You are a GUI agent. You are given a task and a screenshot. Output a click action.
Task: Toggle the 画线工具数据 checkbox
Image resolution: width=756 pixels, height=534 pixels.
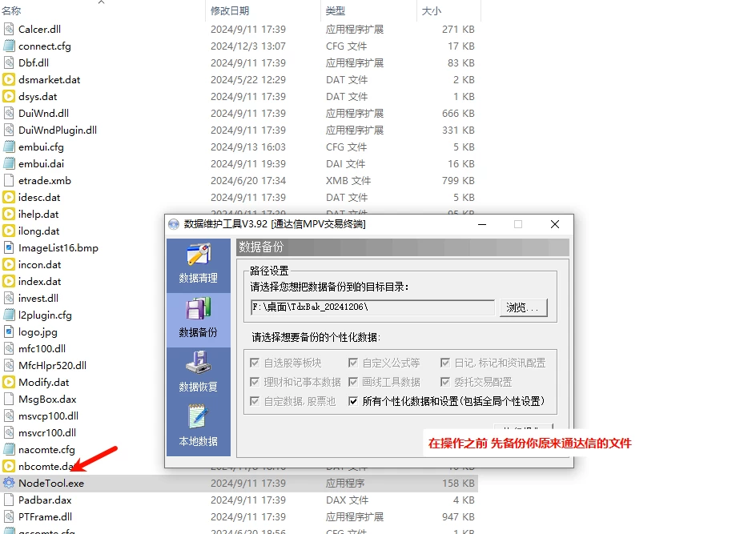pos(353,382)
